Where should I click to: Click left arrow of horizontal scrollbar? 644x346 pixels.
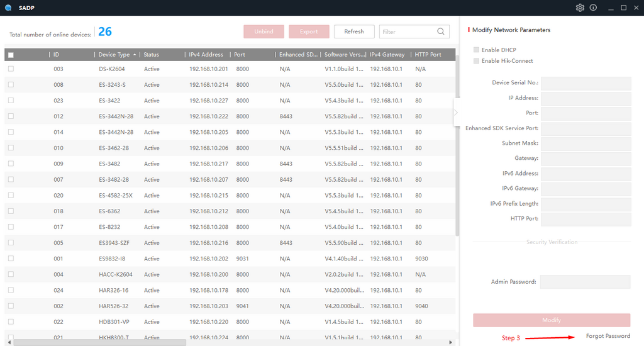(x=8, y=342)
